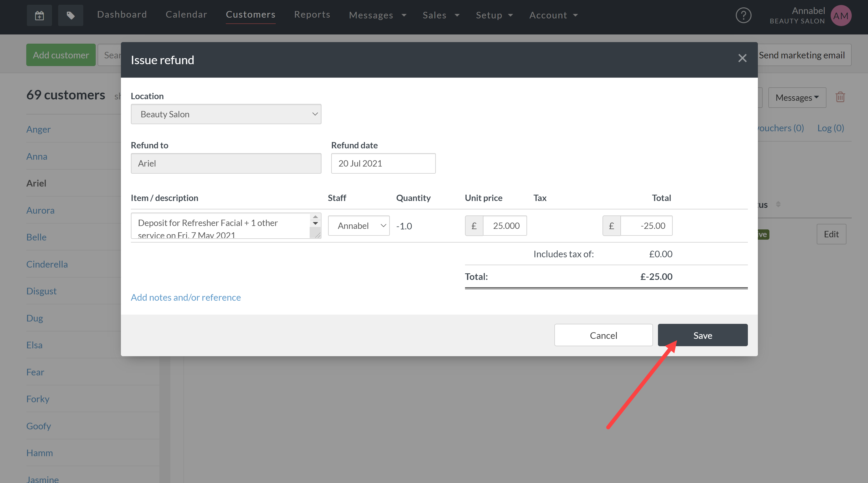The width and height of the screenshot is (868, 483).
Task: Open the Vouchers (0) tab
Action: tap(780, 128)
